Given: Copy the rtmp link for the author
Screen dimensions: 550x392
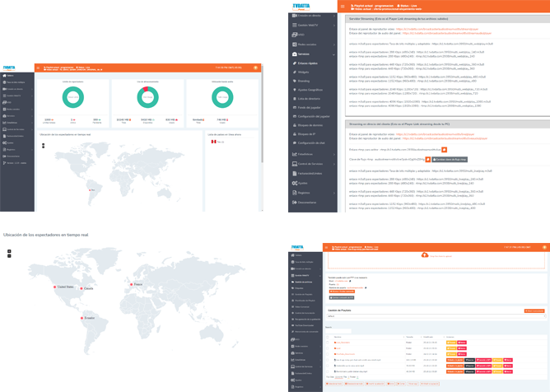Looking at the screenshot, I should [444, 150].
